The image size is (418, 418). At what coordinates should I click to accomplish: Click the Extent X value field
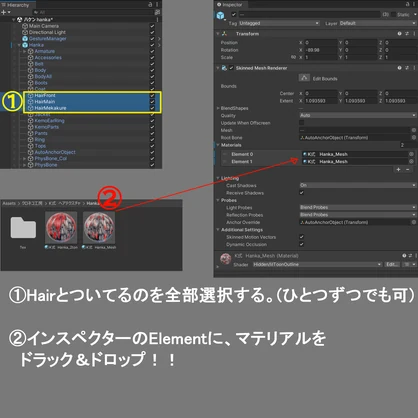[x=320, y=101]
